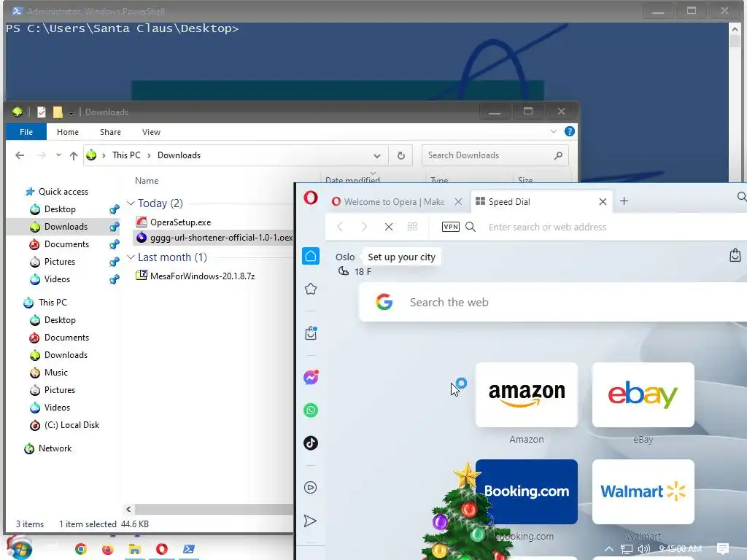Open the View ribbon tab
The height and width of the screenshot is (560, 747).
(x=151, y=132)
